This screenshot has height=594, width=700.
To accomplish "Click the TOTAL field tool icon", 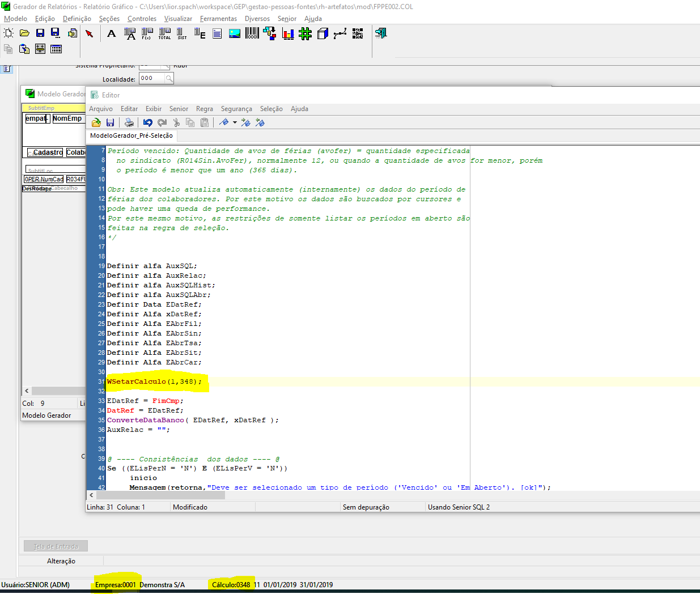I will (164, 33).
